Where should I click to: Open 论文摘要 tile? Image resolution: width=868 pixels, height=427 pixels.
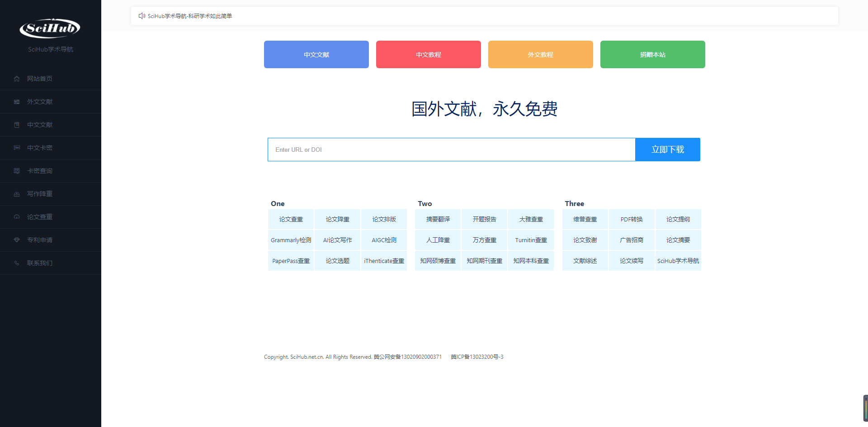pyautogui.click(x=679, y=240)
